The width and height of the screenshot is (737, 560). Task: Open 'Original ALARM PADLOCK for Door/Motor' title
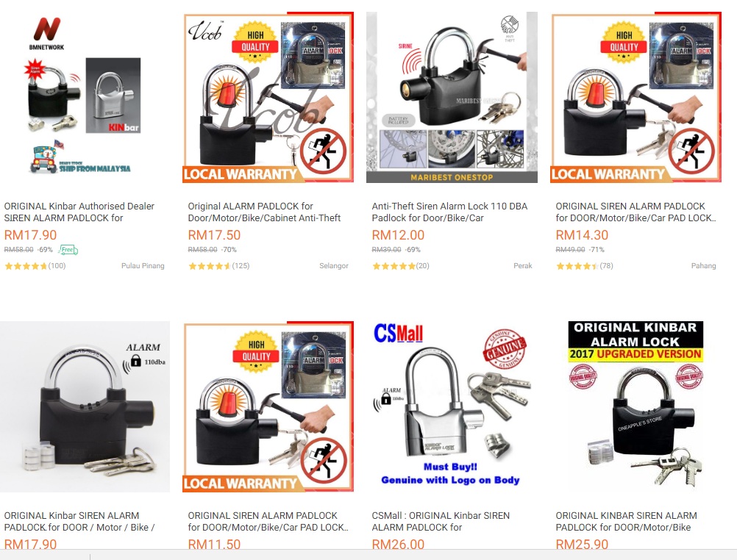coord(264,212)
